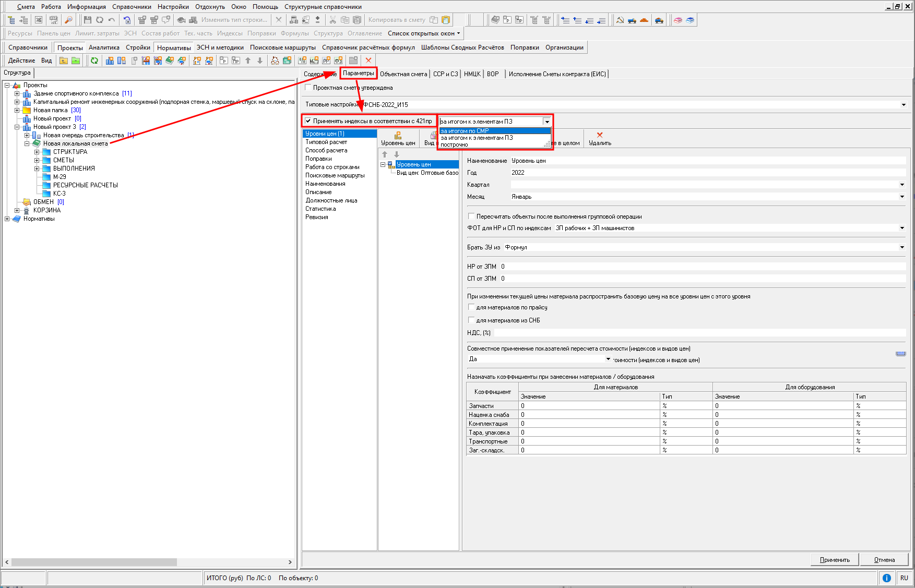Uncheck Применять индексы в соответствии с 421пр
915x588 pixels.
(308, 121)
